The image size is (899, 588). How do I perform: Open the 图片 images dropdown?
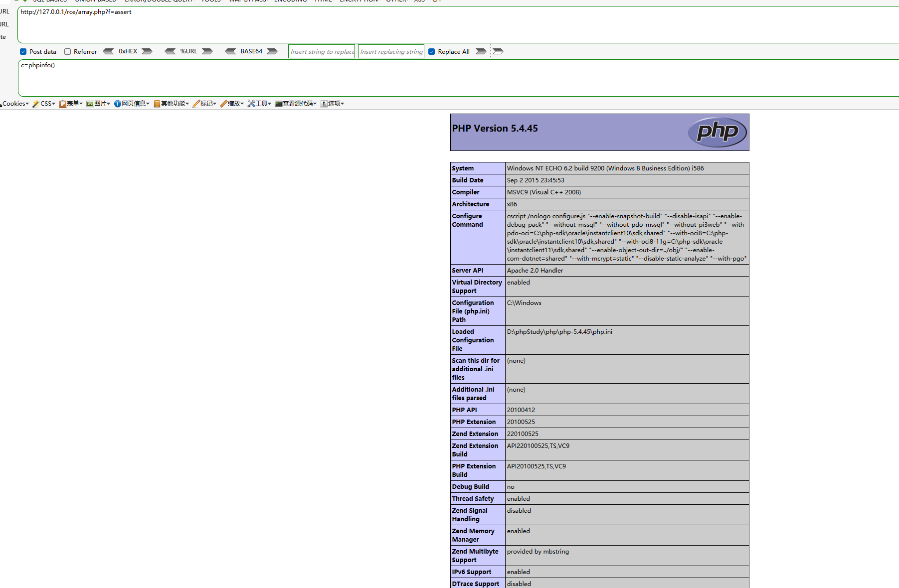tap(98, 104)
